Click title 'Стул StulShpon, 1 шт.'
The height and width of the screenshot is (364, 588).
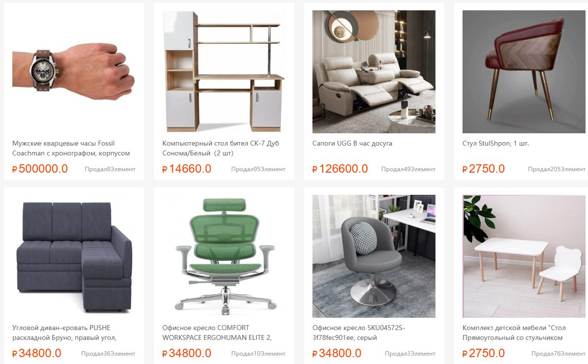pyautogui.click(x=496, y=144)
